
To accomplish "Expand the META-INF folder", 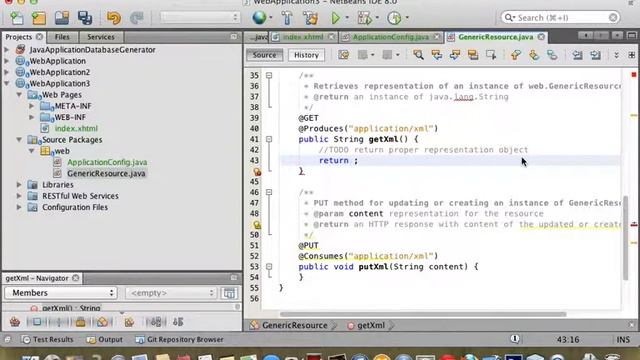I will [x=31, y=106].
